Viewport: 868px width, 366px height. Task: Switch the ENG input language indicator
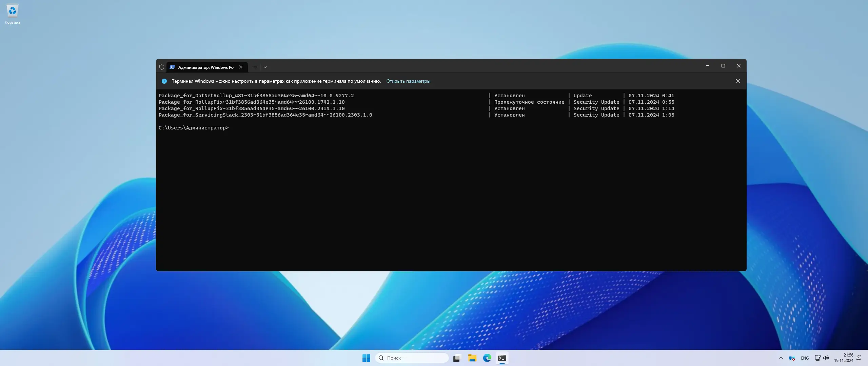coord(805,358)
